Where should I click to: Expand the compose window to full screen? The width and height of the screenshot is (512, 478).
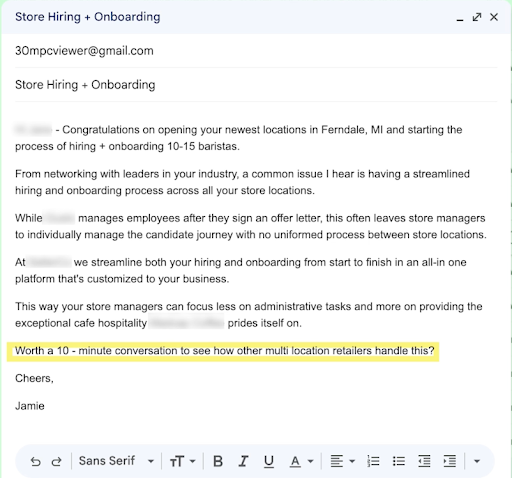click(x=477, y=17)
